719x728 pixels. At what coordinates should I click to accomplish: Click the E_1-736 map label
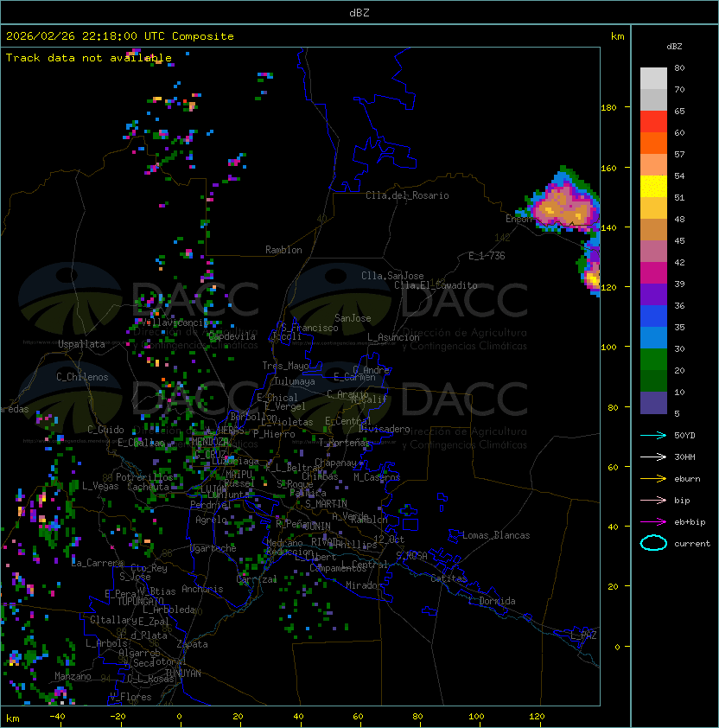(487, 256)
